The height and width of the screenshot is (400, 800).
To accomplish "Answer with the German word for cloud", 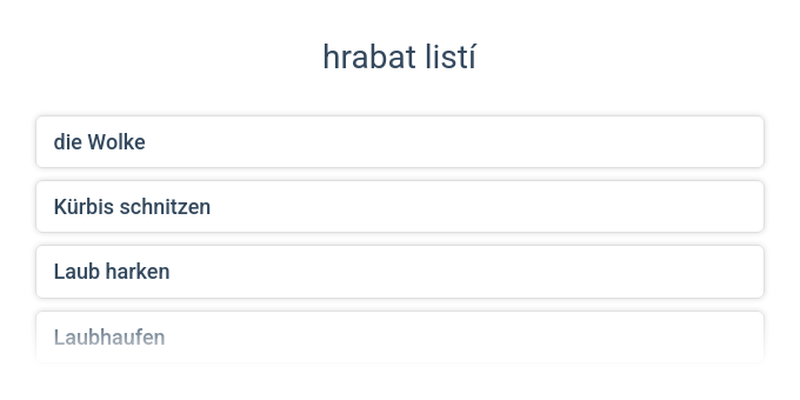I will 400,142.
